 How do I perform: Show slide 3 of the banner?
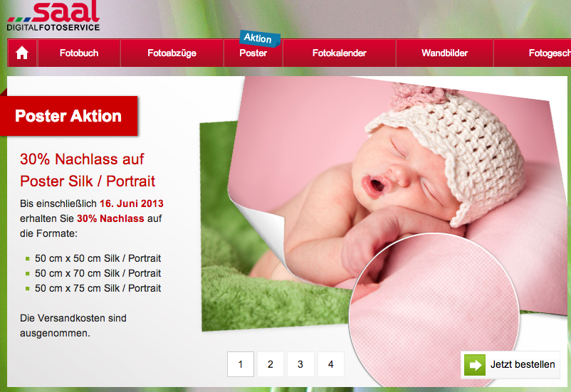point(300,364)
